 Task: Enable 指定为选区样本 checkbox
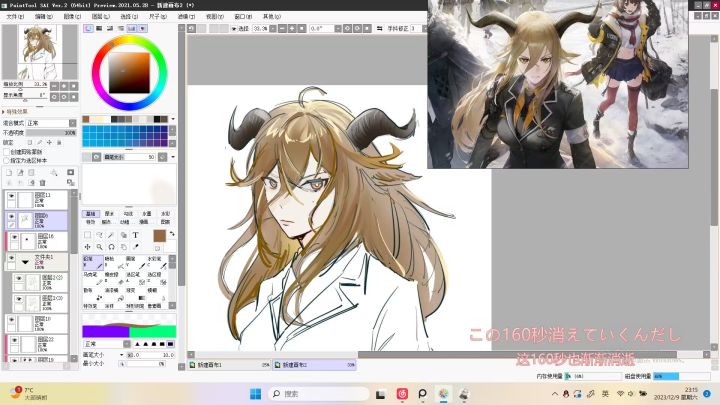click(x=6, y=161)
